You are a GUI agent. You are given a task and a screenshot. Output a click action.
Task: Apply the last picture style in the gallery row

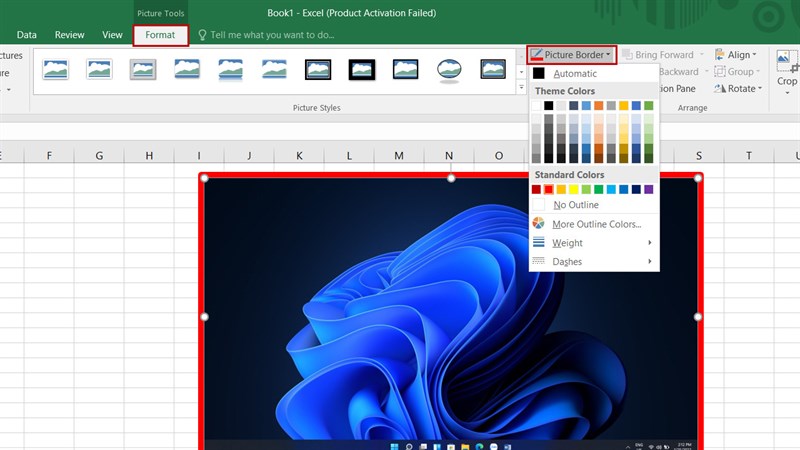click(493, 69)
